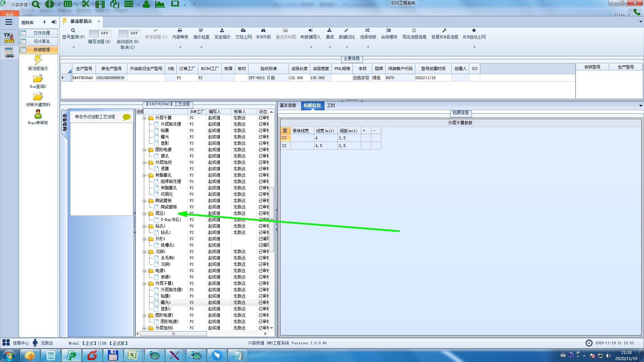Open Bom查询2 folder icon
This screenshot has width=644, height=362.
pyautogui.click(x=38, y=79)
